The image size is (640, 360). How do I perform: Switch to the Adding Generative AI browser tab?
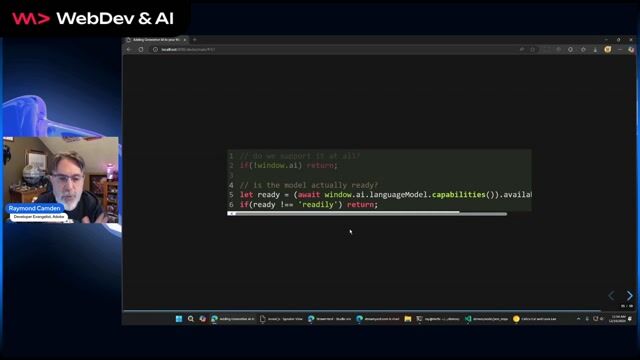pyautogui.click(x=155, y=40)
